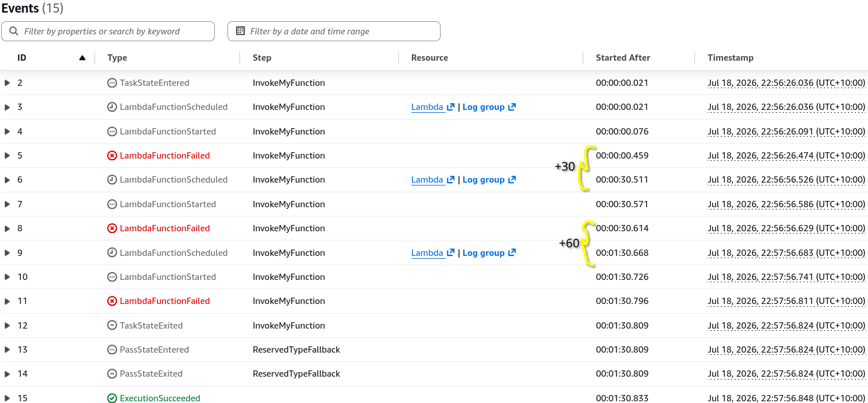Click external link icon beside Log group in event 6

coord(512,180)
